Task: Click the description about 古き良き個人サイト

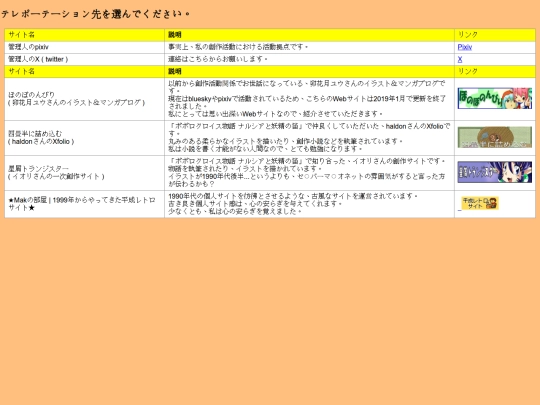Action: tap(309, 204)
